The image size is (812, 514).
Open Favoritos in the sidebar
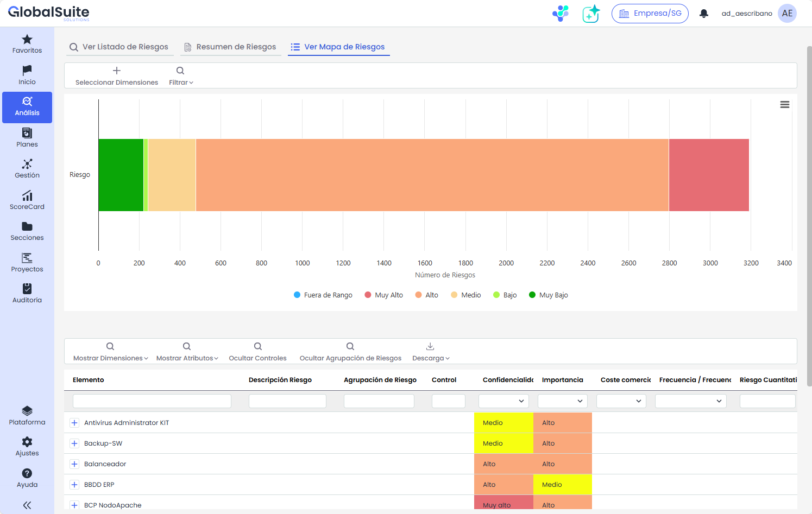click(27, 44)
